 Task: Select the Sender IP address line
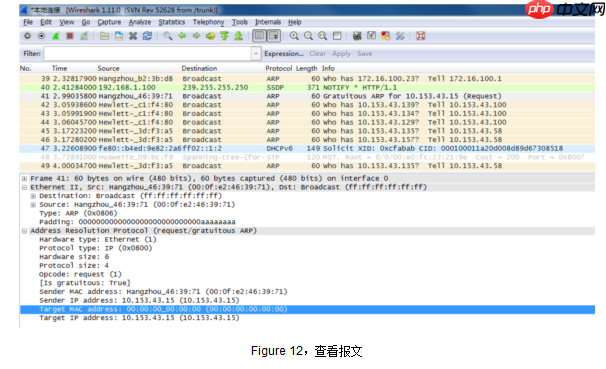coord(139,301)
